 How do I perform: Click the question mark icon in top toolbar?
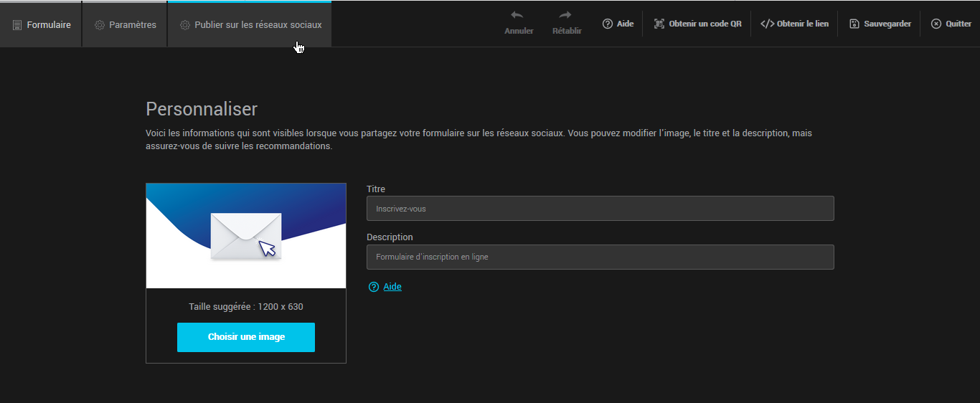[x=608, y=24]
